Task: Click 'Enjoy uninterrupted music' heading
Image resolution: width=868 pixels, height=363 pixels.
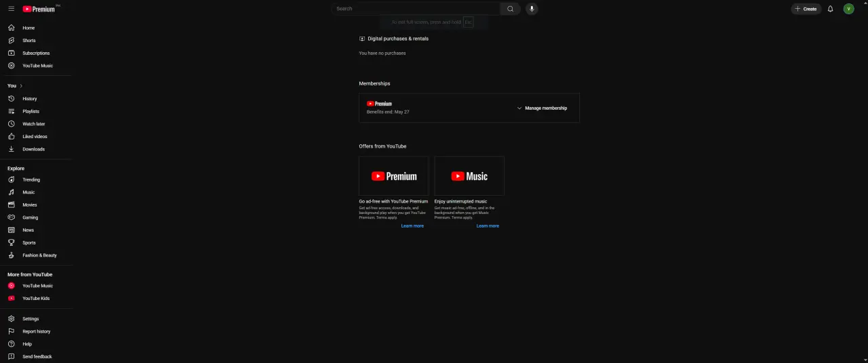Action: tap(460, 201)
